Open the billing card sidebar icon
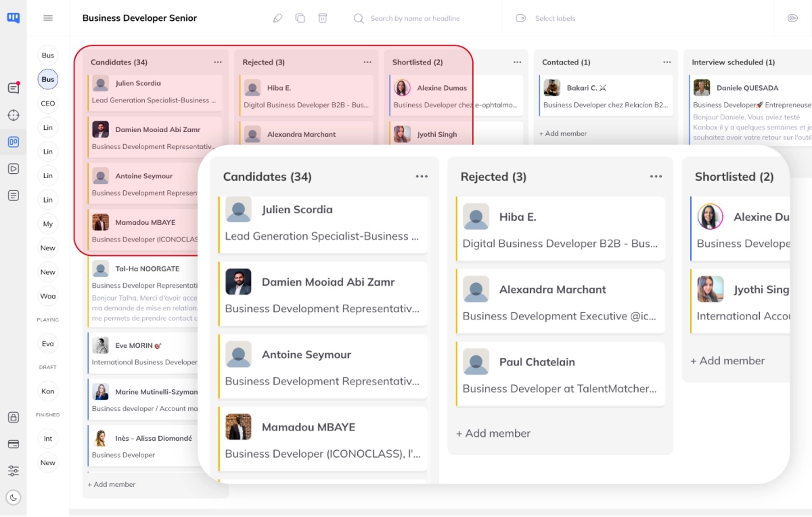812x517 pixels. point(14,444)
